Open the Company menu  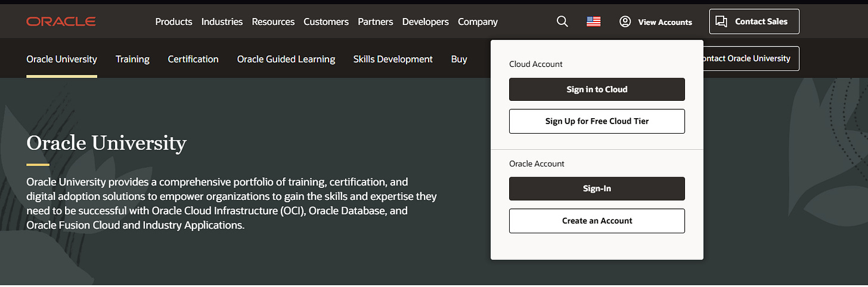click(x=478, y=21)
